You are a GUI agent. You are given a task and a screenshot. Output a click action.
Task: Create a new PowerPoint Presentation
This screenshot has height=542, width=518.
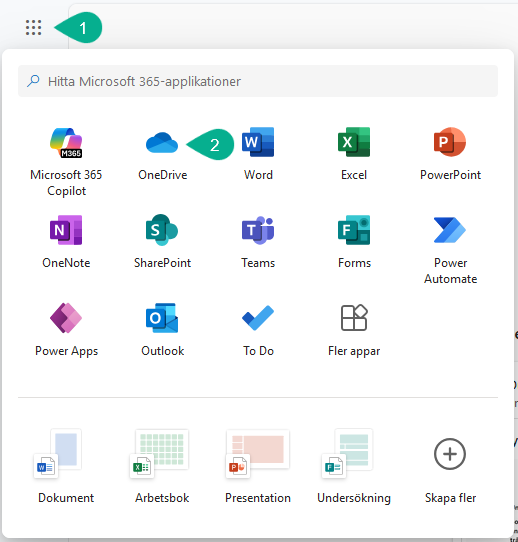[258, 466]
